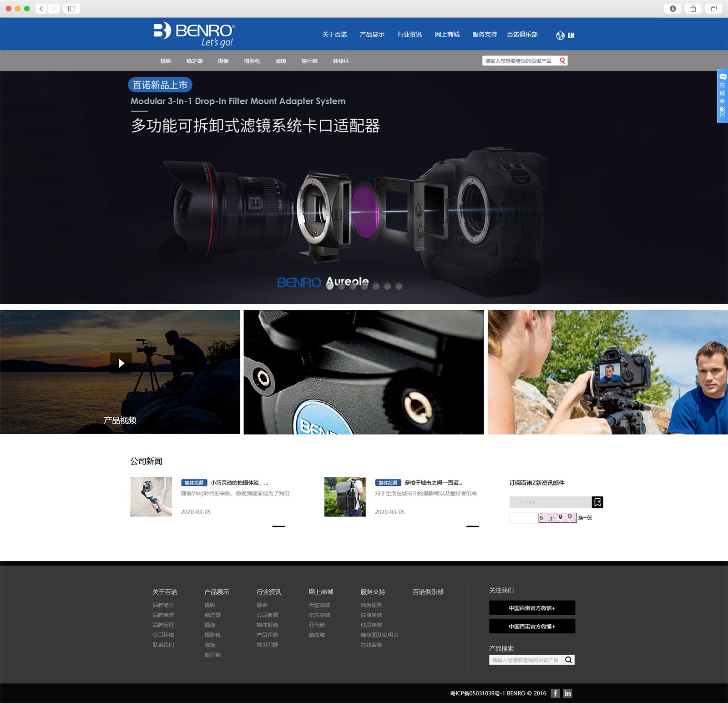Focus the header product search field
The image size is (728, 703).
520,61
